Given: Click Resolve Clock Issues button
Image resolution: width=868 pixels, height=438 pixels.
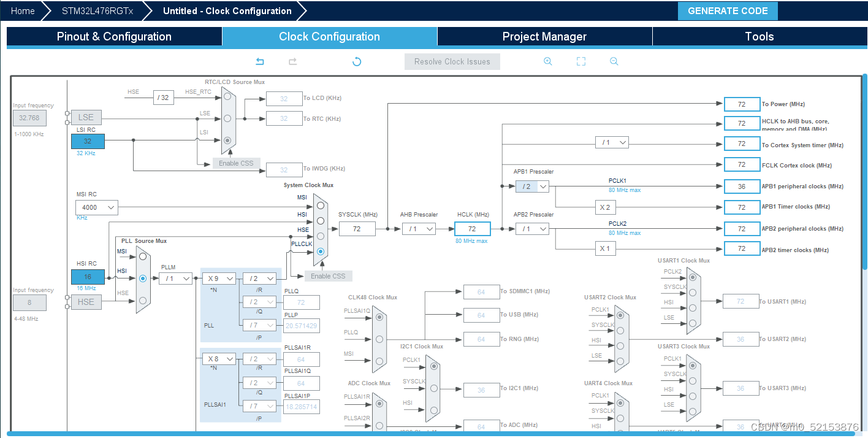Looking at the screenshot, I should [452, 61].
